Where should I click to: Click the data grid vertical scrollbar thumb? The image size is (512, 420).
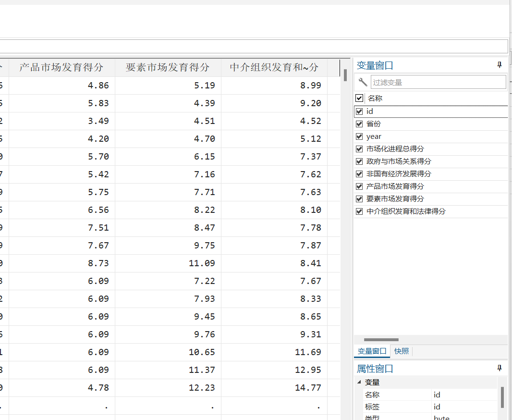(x=345, y=74)
